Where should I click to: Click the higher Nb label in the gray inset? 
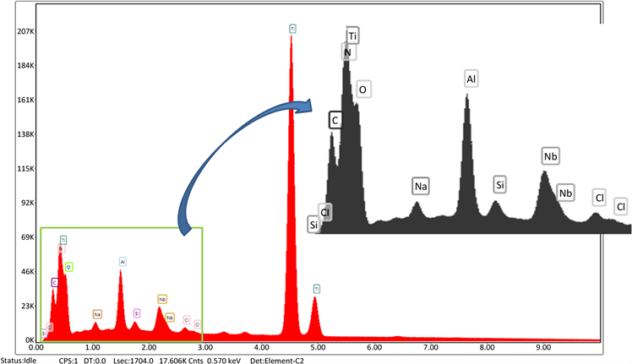(551, 156)
